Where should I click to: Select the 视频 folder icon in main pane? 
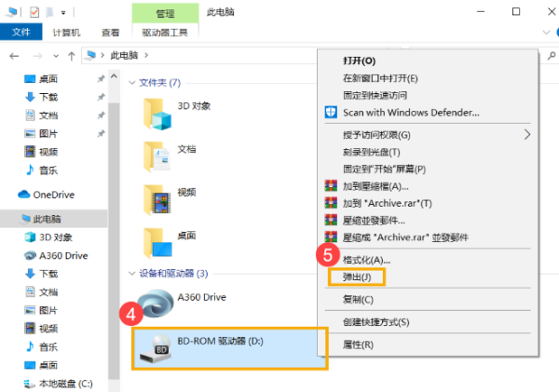[157, 200]
